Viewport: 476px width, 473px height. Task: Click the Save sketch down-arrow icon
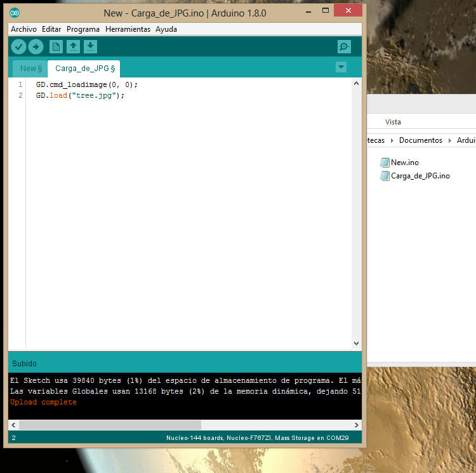(x=91, y=47)
